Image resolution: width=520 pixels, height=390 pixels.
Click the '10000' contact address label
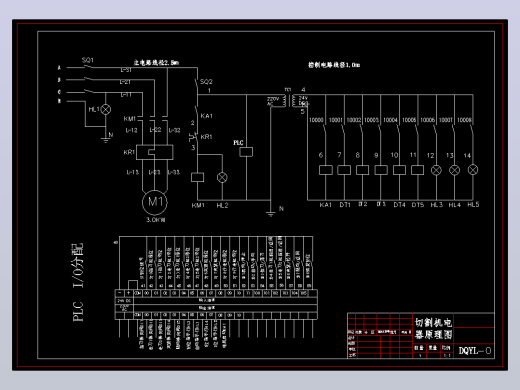(316, 120)
